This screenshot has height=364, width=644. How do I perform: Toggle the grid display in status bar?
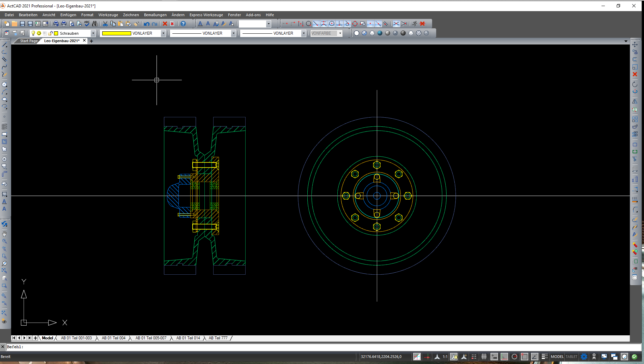[484, 357]
